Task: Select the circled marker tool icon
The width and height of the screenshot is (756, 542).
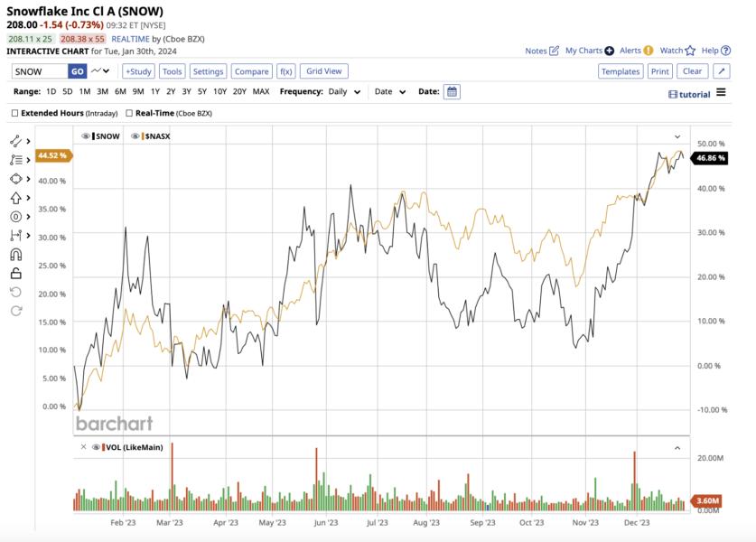Action: click(x=15, y=217)
